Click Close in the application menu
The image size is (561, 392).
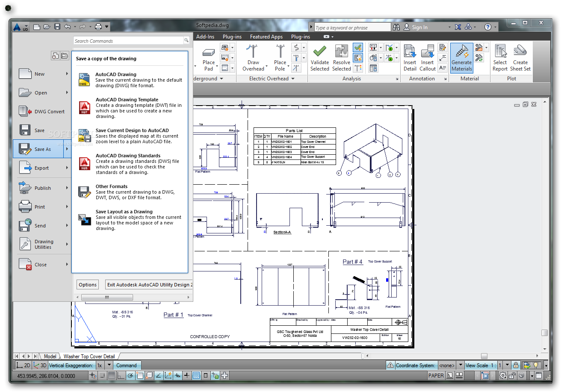[x=41, y=265]
